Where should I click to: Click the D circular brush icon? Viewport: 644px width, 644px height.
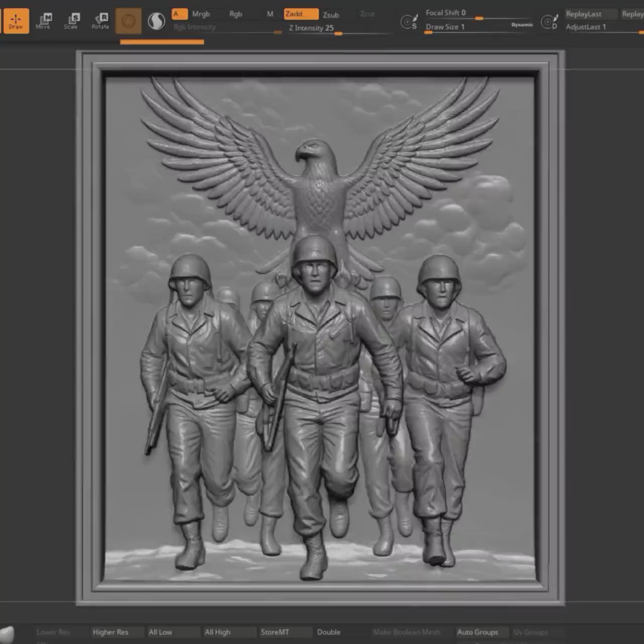[x=549, y=22]
